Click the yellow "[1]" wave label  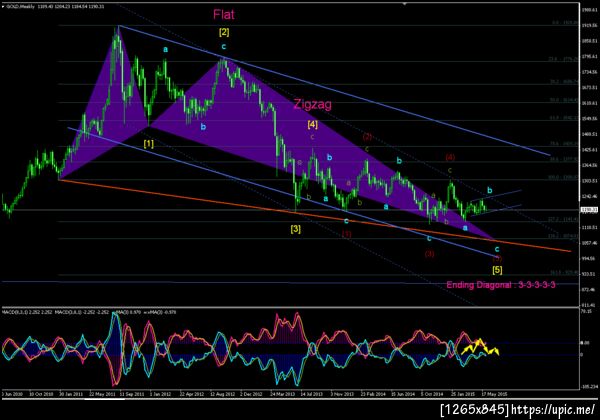click(x=148, y=144)
